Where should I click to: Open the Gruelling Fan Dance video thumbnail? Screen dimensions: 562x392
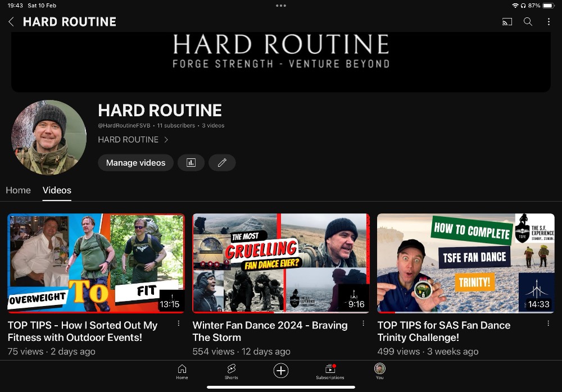point(281,263)
